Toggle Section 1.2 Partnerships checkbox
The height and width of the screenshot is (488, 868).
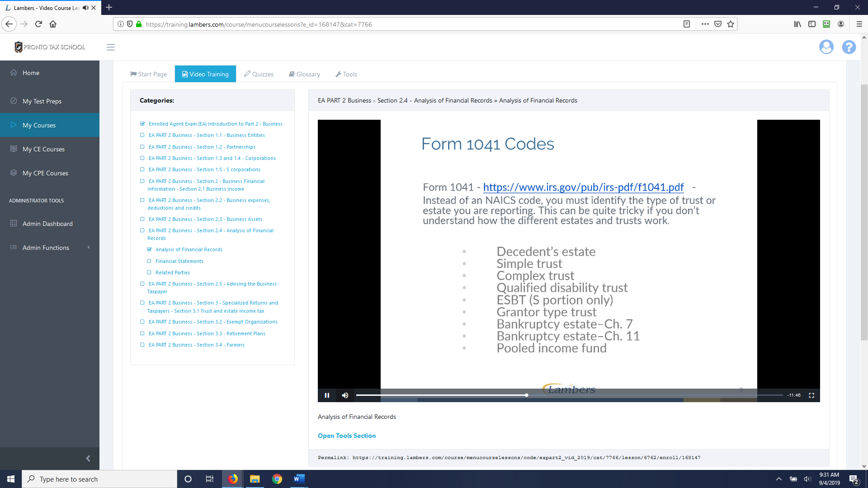(x=142, y=147)
